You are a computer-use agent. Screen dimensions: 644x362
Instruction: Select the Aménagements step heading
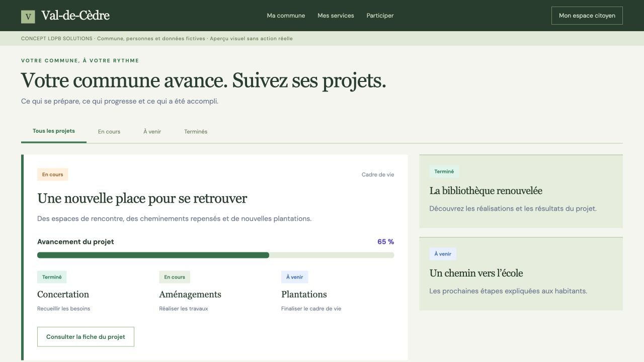tap(190, 295)
